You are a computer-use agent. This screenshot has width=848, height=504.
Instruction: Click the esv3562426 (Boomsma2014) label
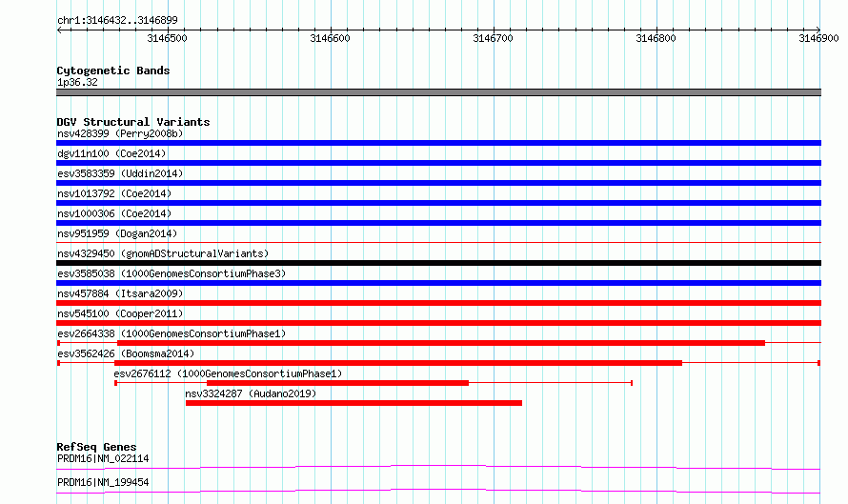point(126,353)
